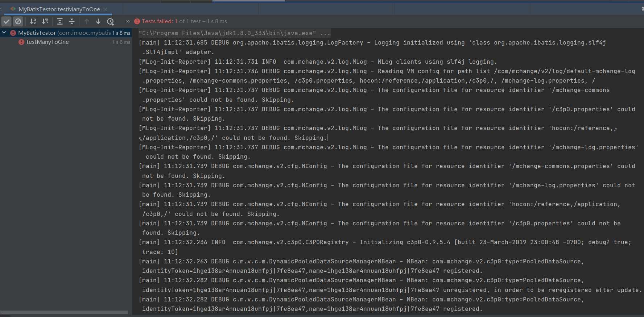
Task: Click the '.Slf4jImpl' adapter.' console line
Action: pyautogui.click(x=178, y=52)
